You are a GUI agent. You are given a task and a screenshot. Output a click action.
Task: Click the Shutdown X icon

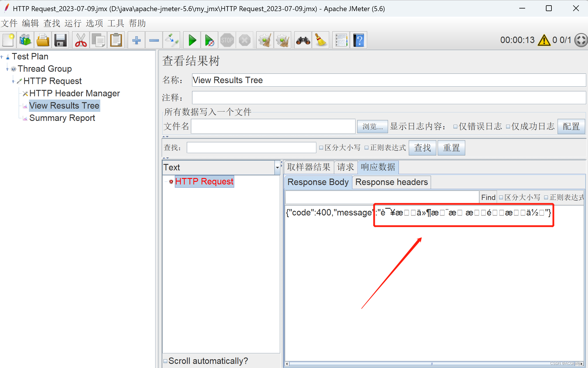point(245,40)
